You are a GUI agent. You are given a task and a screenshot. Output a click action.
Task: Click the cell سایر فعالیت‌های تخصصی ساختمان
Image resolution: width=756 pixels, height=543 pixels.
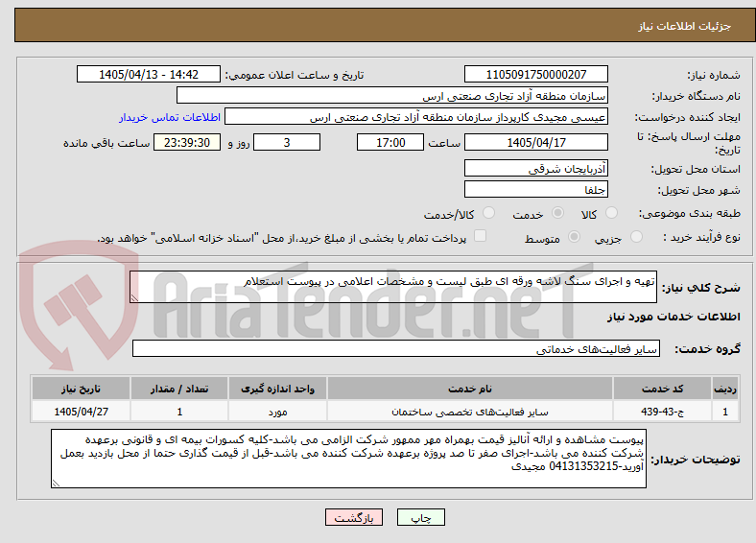[x=469, y=412]
